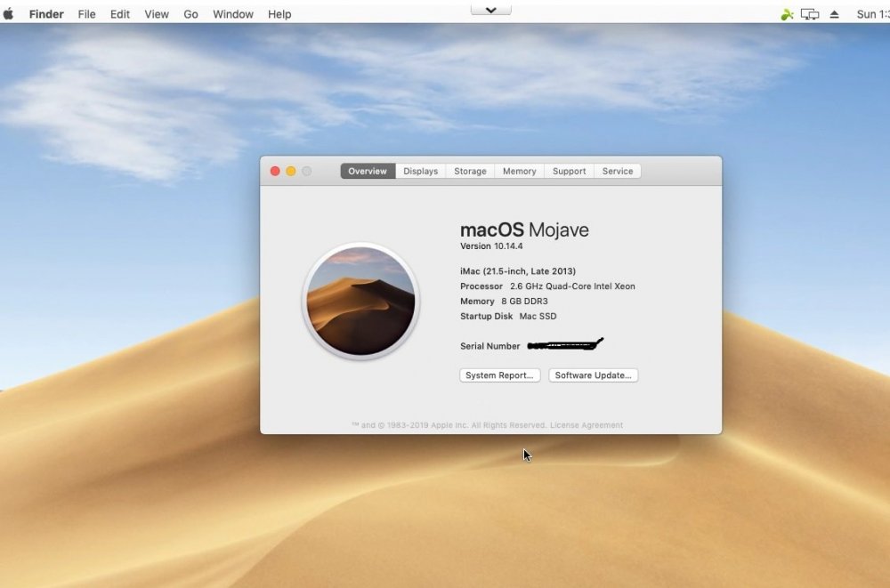Open the Finder menu
Viewport: 890px width, 588px height.
pos(46,14)
